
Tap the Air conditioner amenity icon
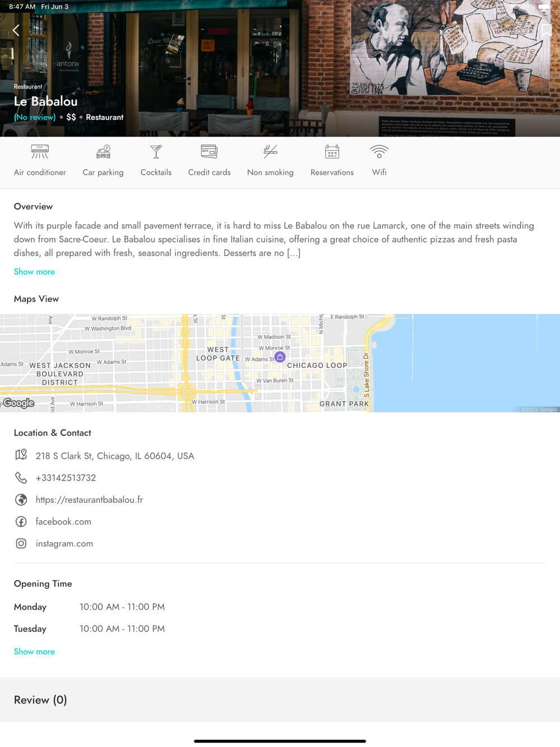tap(40, 152)
